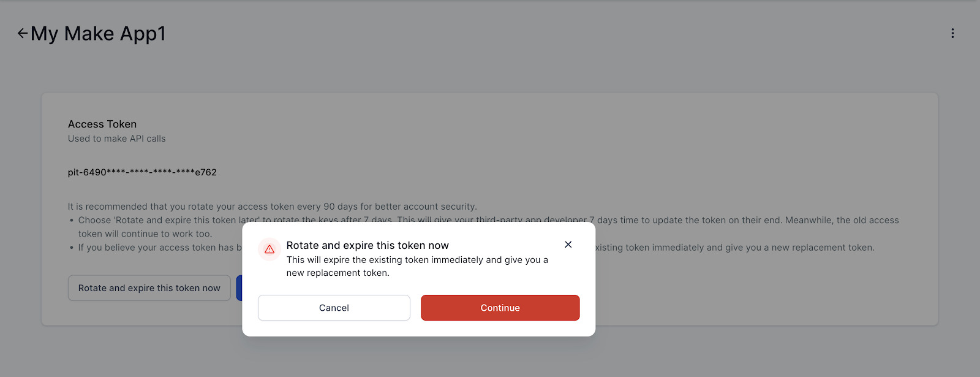
Task: Click the My Make App1 page title
Action: [98, 33]
